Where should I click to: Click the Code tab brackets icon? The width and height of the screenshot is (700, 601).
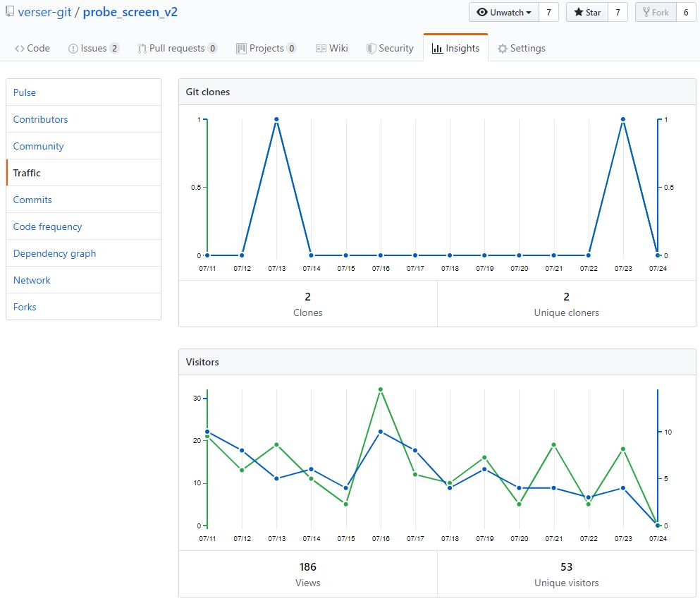[x=20, y=49]
